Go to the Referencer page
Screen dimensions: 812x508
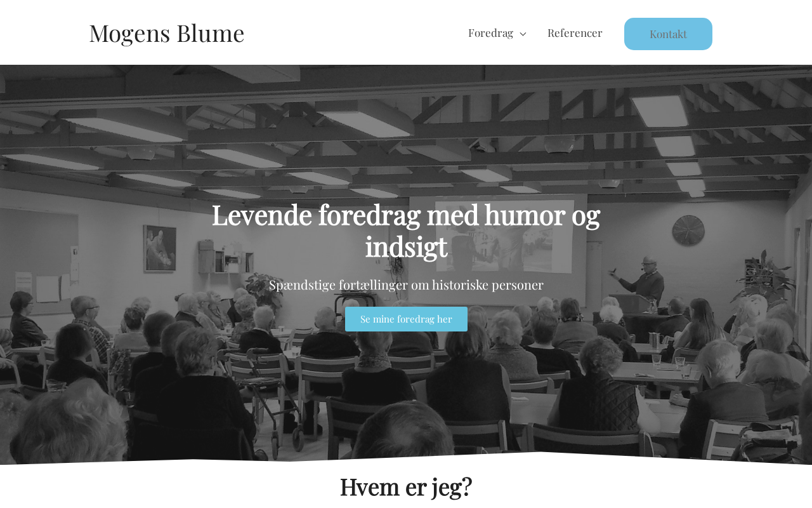[575, 33]
